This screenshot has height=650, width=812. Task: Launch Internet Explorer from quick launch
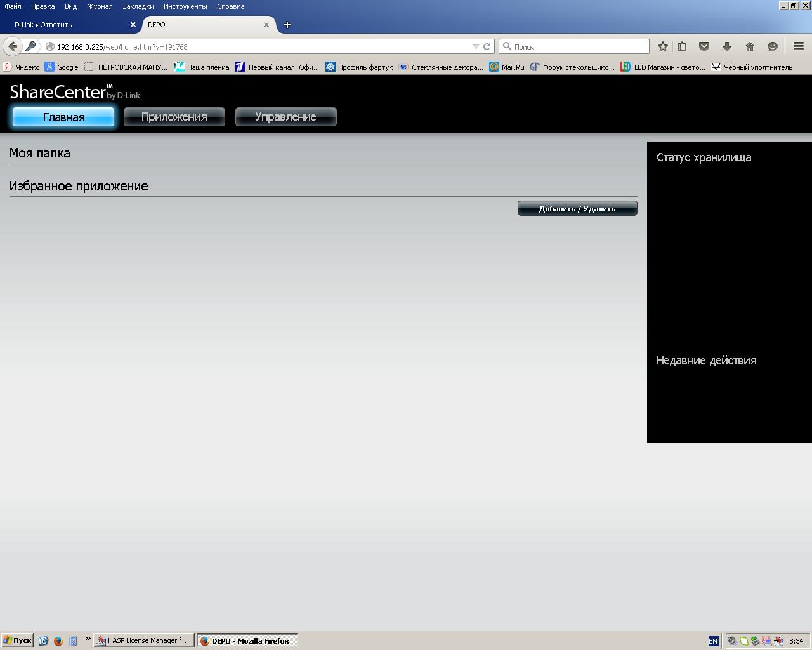pyautogui.click(x=43, y=640)
